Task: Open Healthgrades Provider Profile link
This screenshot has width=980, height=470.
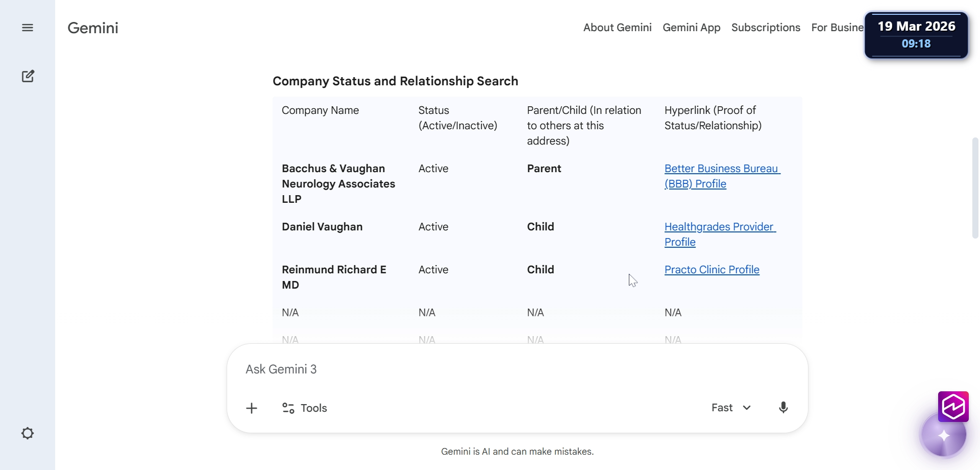Action: (720, 227)
